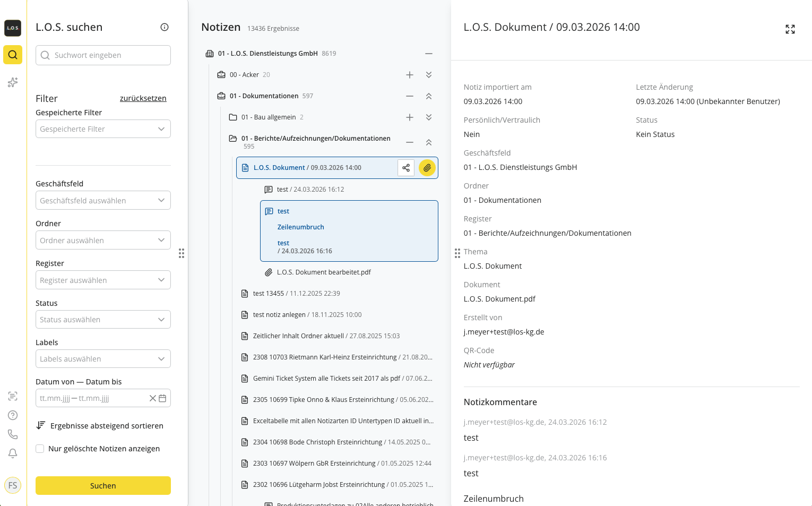Collapse Berichte/Aufzeichnungen/Dokumentationen with minus
Screen dimensions: 812x506
coord(410,142)
